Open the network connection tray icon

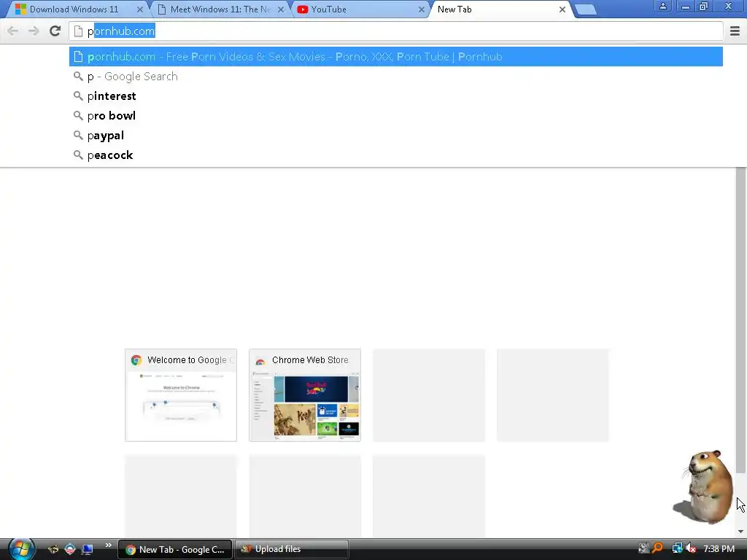pos(677,548)
